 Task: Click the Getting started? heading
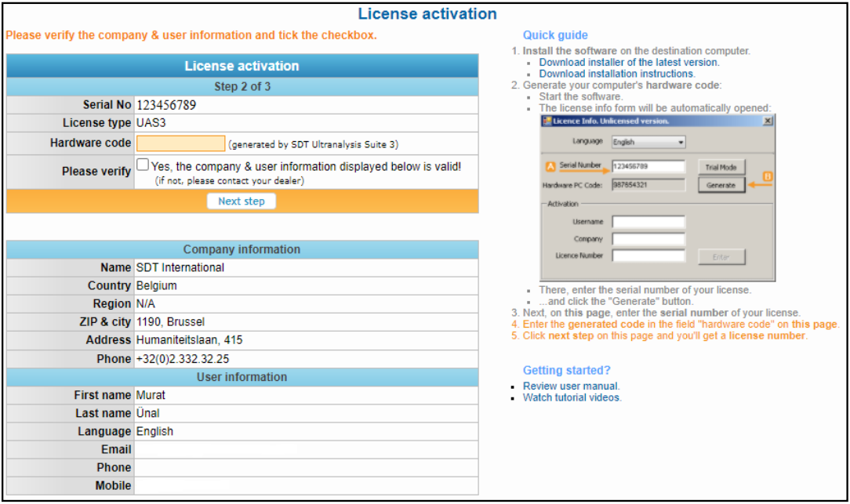566,370
